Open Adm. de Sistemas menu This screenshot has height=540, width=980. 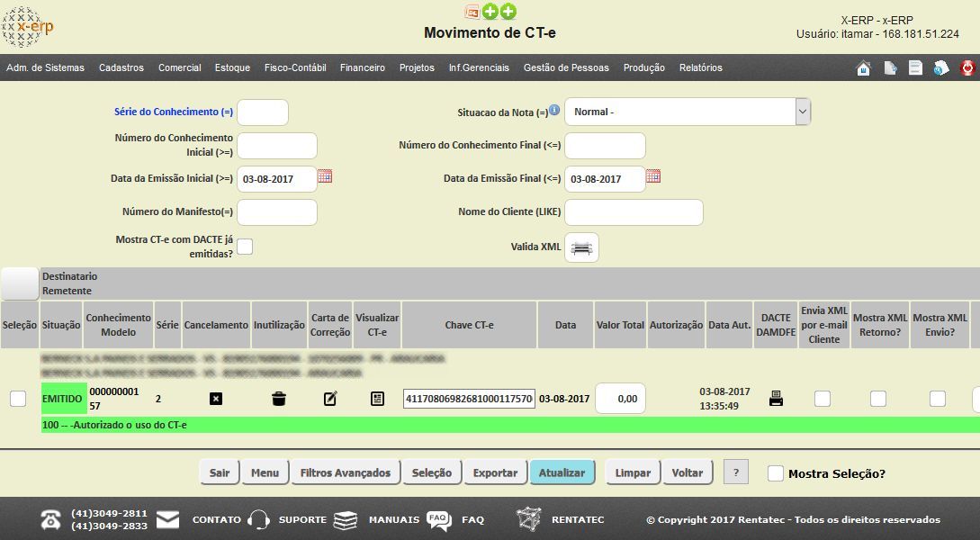[46, 67]
